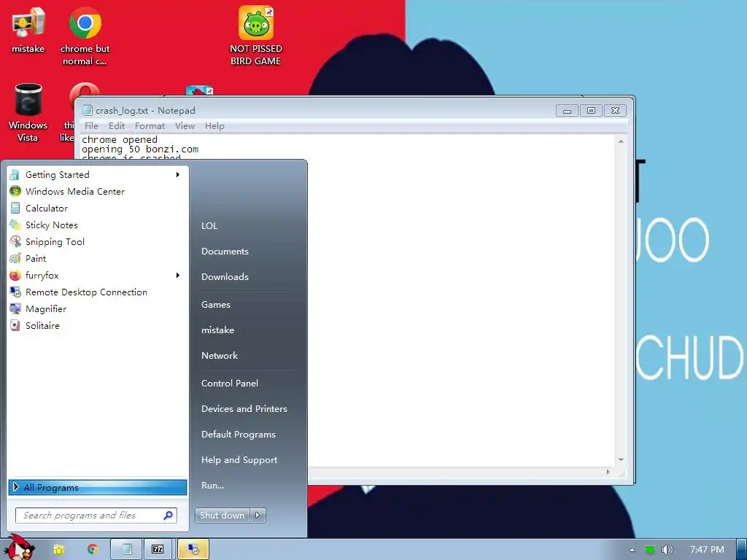Expand All Programs list

click(98, 487)
